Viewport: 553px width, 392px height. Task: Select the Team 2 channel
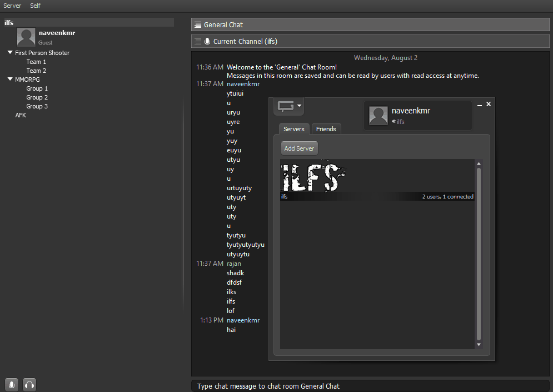[36, 71]
